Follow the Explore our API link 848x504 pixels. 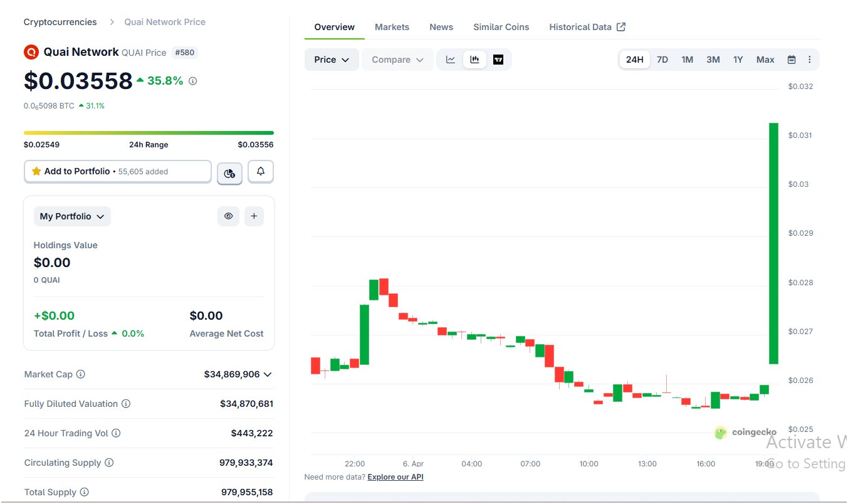[x=395, y=477]
